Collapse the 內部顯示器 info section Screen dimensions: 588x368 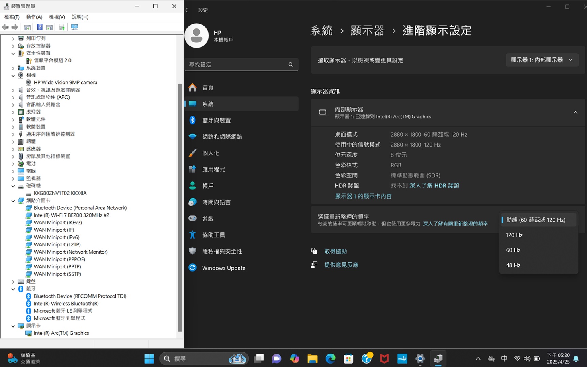(x=575, y=113)
